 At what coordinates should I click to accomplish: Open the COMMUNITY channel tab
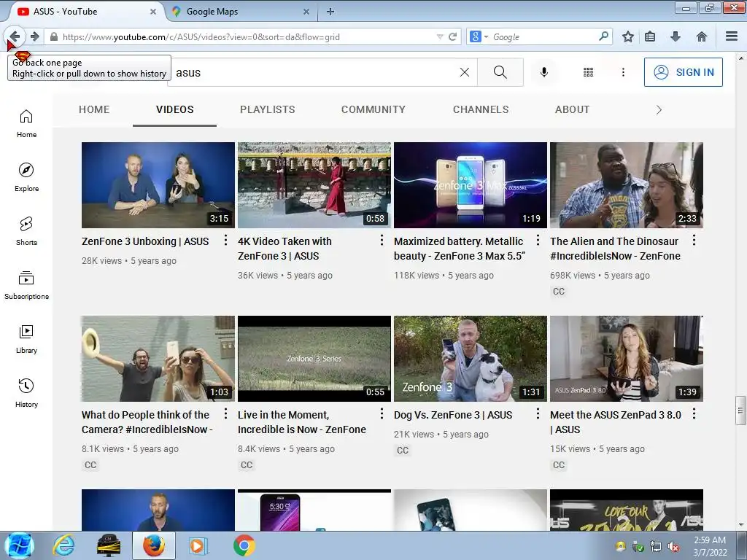[373, 109]
